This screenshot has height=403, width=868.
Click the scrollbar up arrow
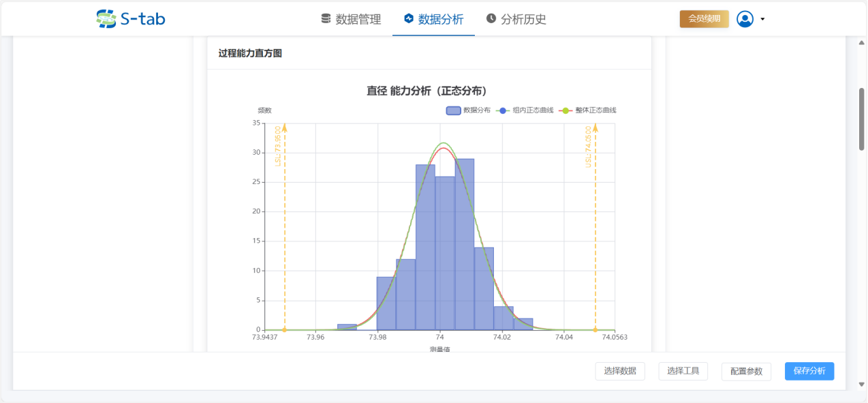point(861,43)
